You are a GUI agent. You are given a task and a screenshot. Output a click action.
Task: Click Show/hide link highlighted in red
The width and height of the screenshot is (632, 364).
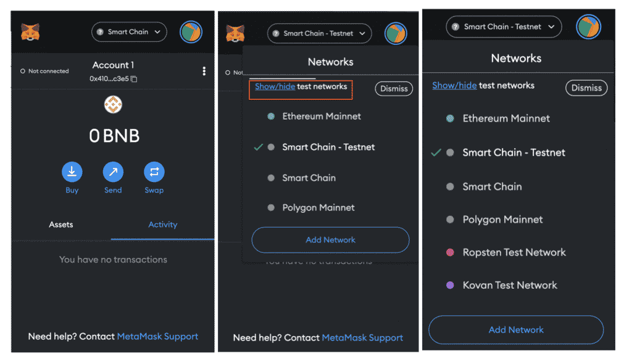point(275,86)
